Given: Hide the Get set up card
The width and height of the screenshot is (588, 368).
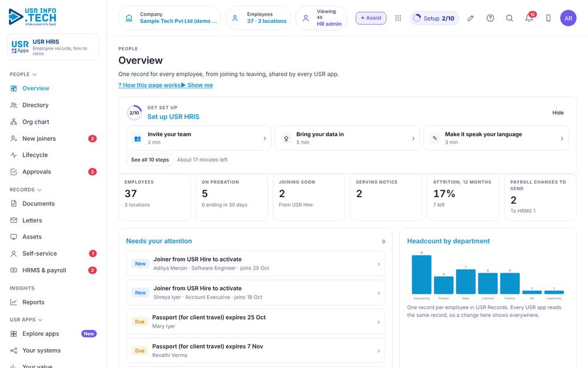Looking at the screenshot, I should click(x=557, y=112).
